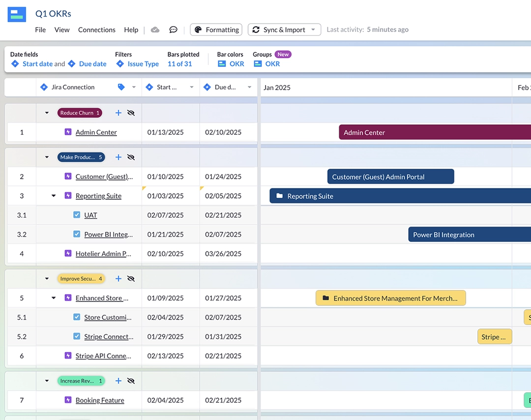Open the comments chat bubble icon
This screenshot has height=420, width=531.
[x=173, y=30]
